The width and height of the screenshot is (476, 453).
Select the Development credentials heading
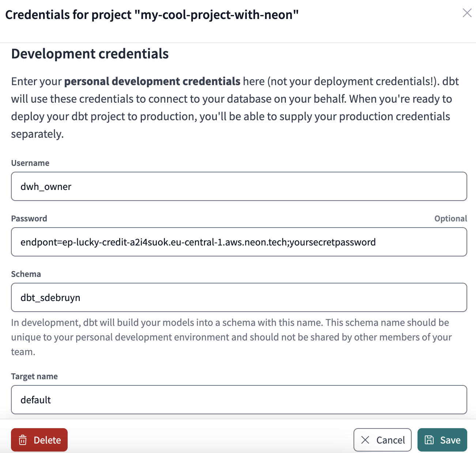click(90, 54)
